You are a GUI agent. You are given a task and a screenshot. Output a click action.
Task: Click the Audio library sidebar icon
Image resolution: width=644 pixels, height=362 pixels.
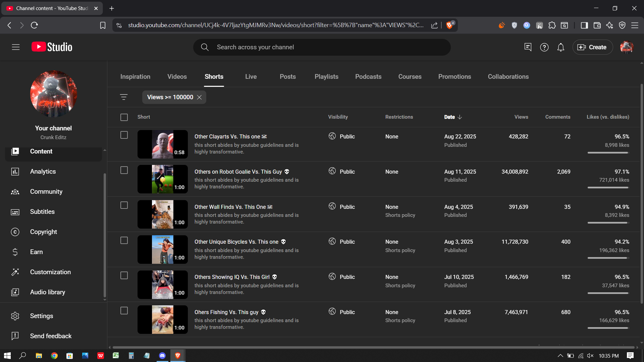15,292
